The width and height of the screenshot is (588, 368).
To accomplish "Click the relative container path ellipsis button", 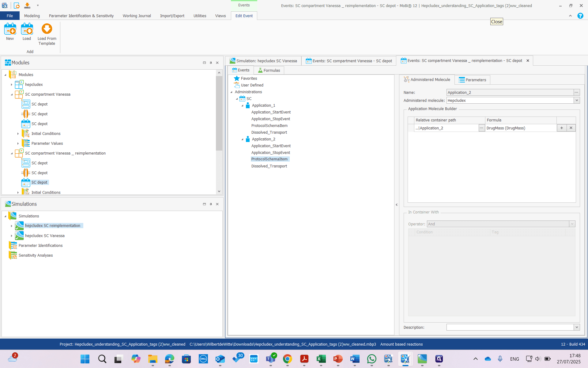I will pyautogui.click(x=481, y=128).
